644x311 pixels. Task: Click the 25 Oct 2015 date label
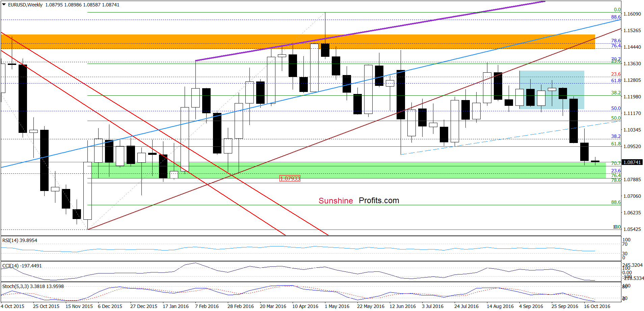[x=46, y=306]
